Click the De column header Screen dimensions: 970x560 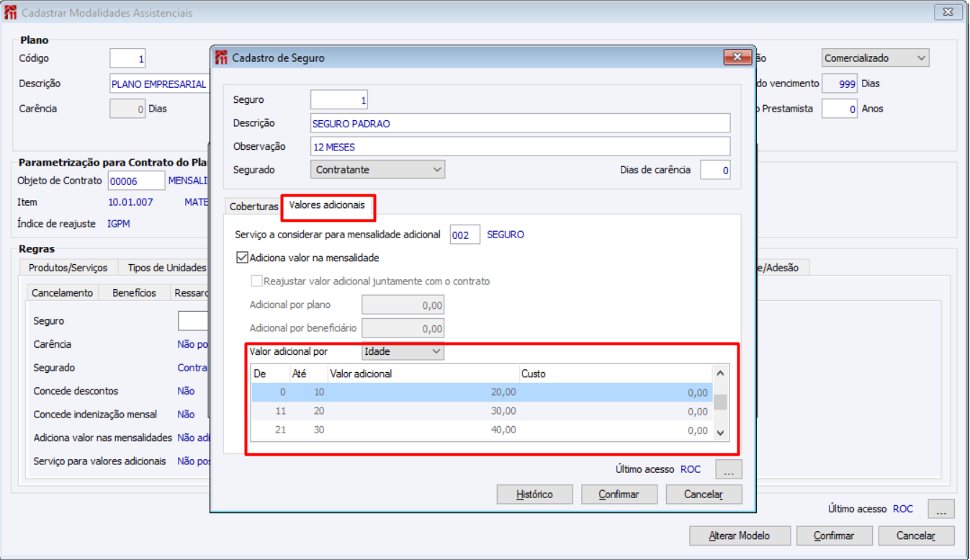click(270, 374)
